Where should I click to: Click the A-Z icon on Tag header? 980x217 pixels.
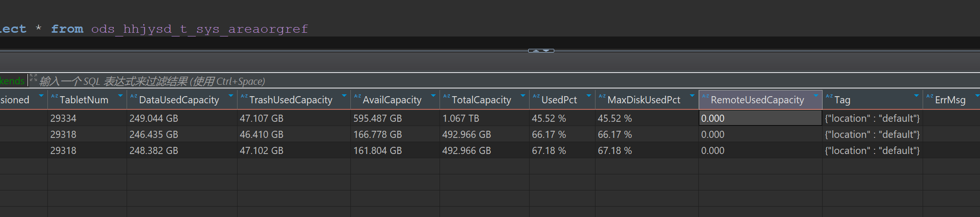point(829,97)
